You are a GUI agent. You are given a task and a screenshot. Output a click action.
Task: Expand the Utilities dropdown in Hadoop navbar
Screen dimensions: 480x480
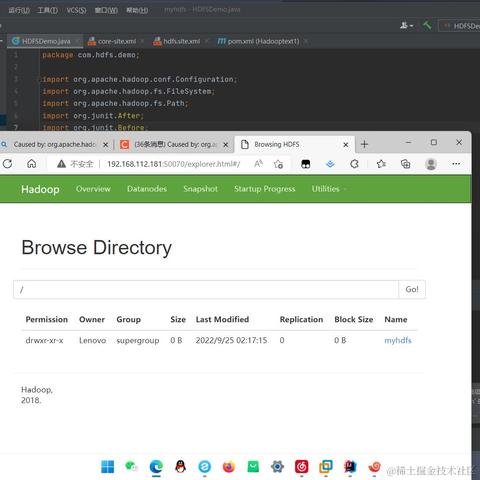coord(329,189)
